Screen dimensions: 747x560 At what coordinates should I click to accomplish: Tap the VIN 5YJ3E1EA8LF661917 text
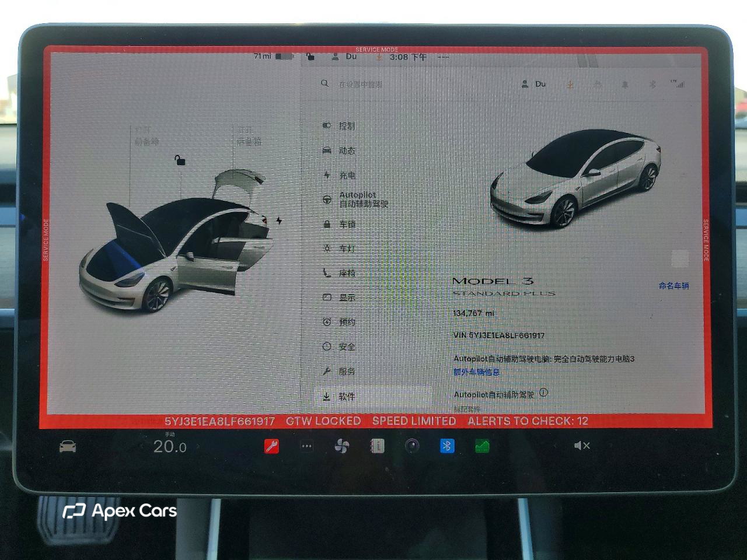tap(499, 335)
